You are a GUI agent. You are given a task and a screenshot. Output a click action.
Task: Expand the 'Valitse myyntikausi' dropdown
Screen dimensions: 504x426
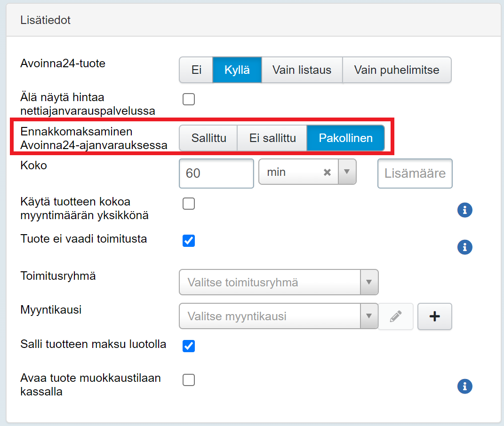click(279, 316)
